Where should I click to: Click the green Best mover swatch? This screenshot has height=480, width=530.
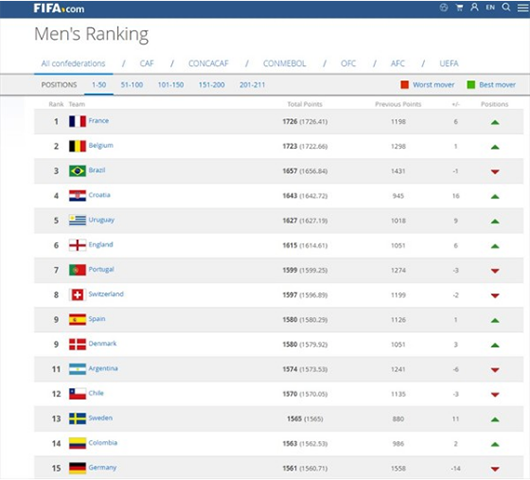(x=471, y=85)
